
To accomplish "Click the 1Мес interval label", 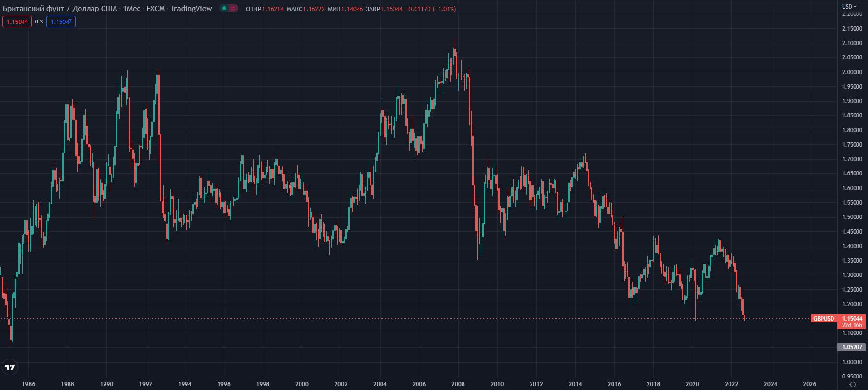I will click(x=132, y=9).
